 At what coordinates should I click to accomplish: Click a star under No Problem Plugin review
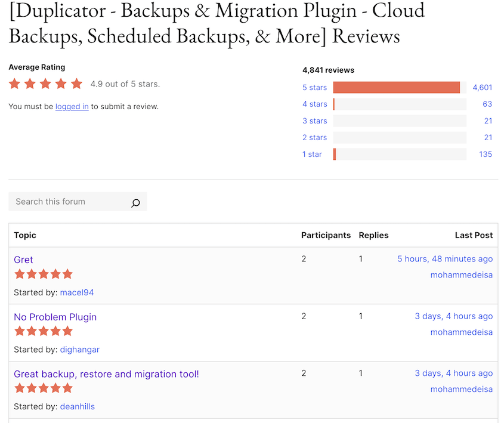point(43,331)
